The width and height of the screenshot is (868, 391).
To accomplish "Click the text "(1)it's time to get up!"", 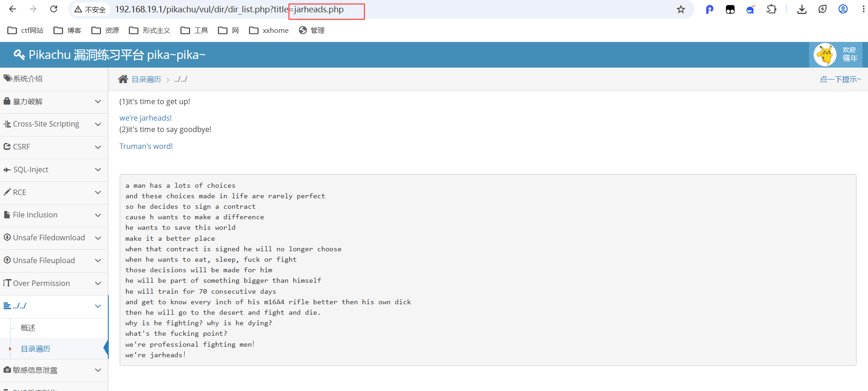I will (154, 101).
